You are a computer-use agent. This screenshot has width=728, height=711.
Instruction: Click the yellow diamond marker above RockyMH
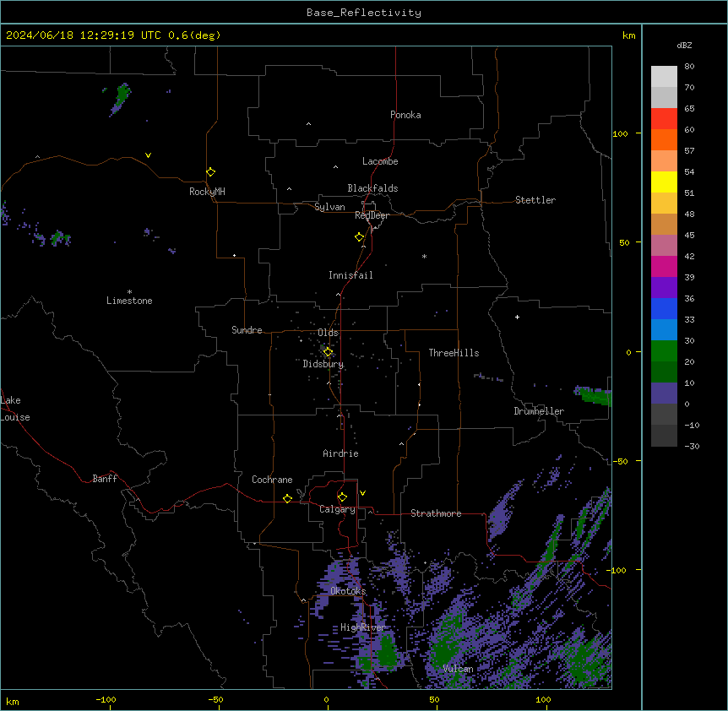210,171
